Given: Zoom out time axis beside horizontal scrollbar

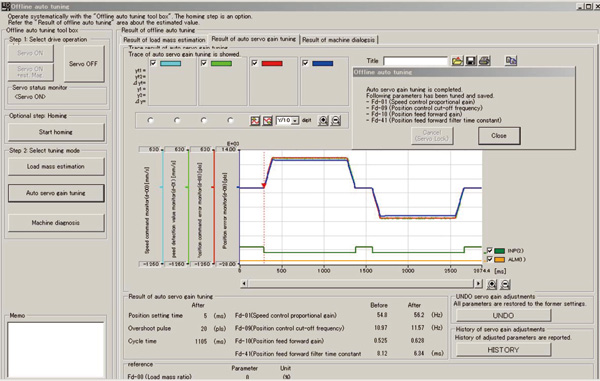Looking at the screenshot, I should point(505,284).
